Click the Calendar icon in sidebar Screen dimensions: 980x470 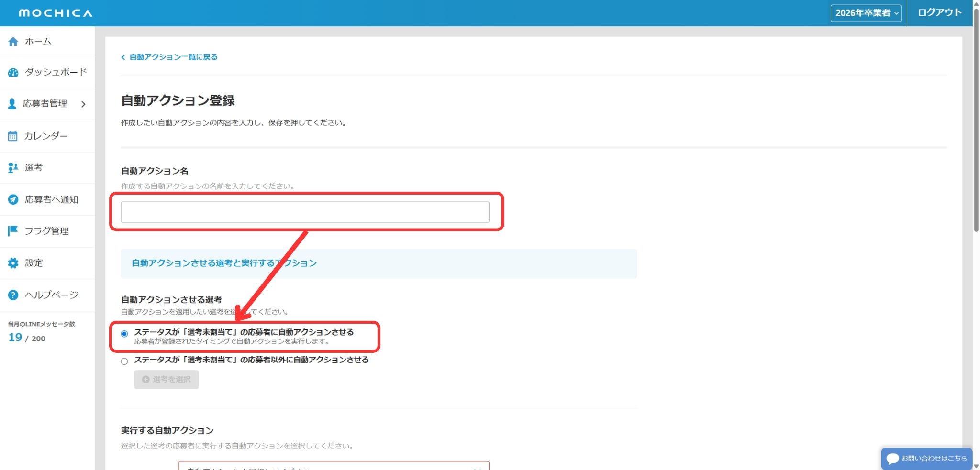(x=13, y=136)
